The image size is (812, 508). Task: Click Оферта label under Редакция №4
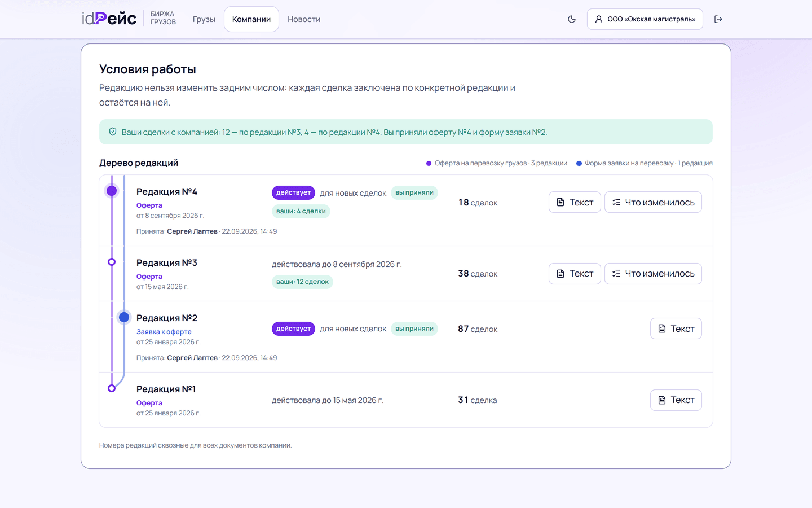(149, 205)
